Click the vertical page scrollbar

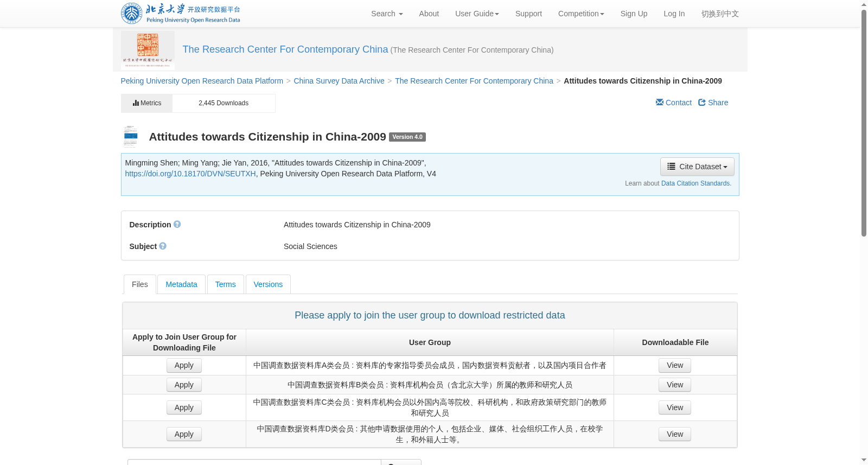[x=864, y=123]
